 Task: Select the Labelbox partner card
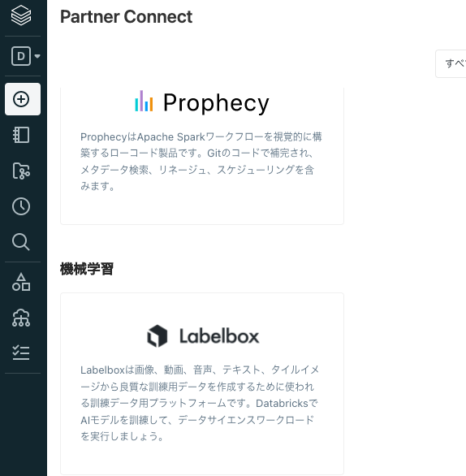pyautogui.click(x=202, y=383)
